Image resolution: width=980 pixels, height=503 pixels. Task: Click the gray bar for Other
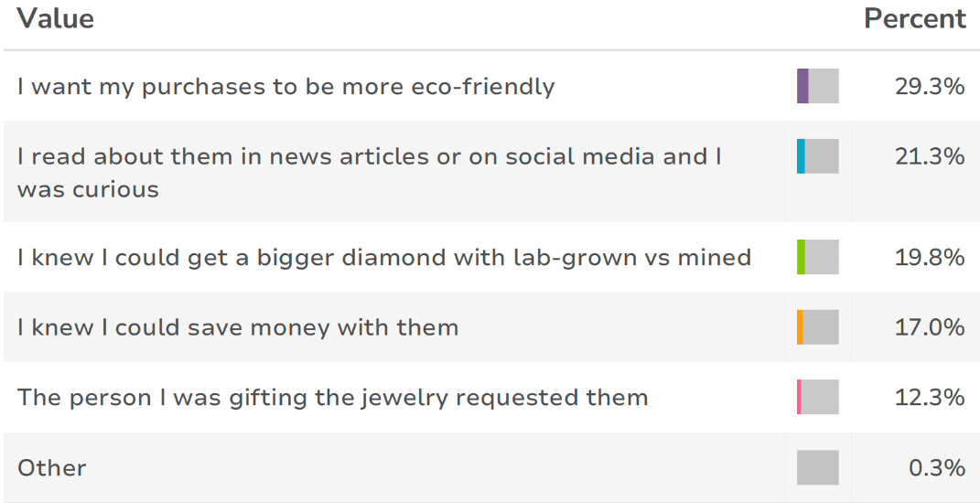[817, 468]
